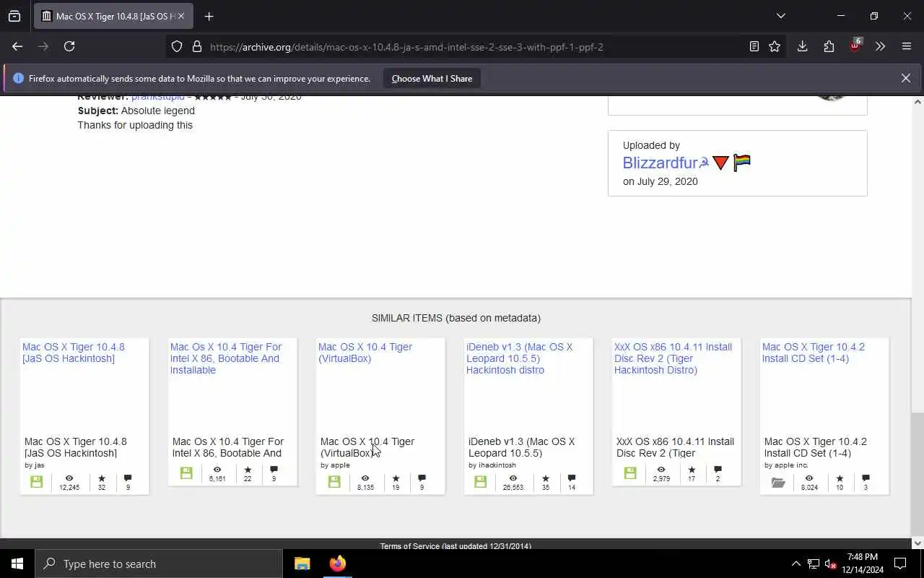Image resolution: width=924 pixels, height=578 pixels.
Task: Open Firefox View in the tab bar
Action: (14, 16)
